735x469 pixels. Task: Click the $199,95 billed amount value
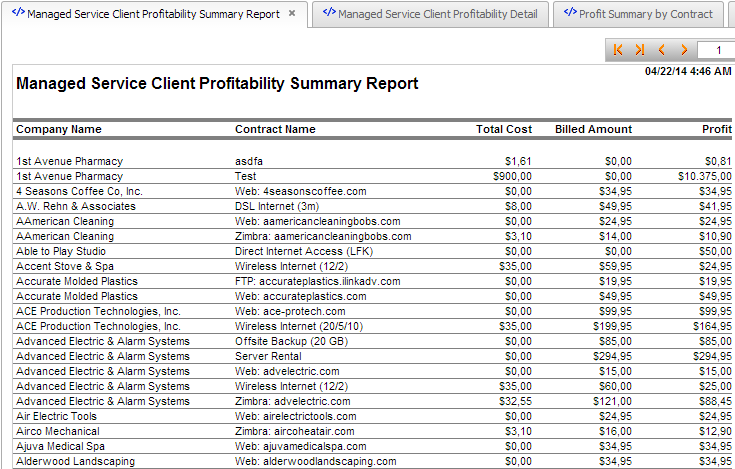tap(612, 326)
